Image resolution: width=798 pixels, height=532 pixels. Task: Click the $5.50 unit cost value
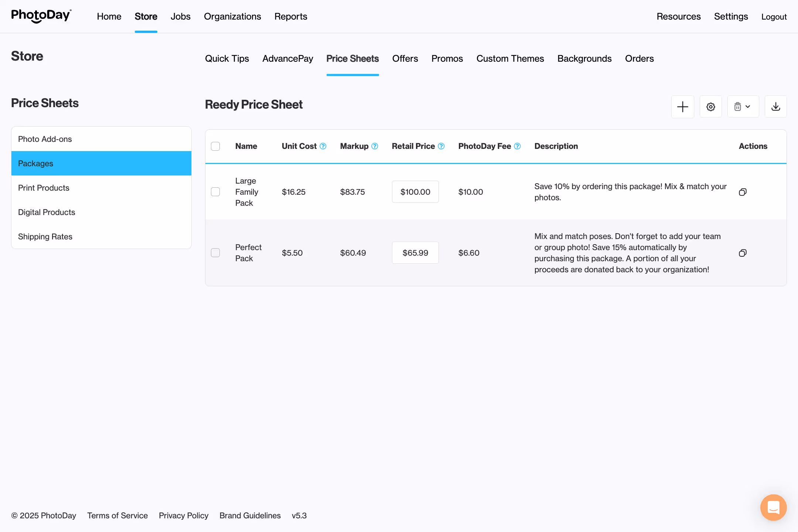pyautogui.click(x=292, y=253)
